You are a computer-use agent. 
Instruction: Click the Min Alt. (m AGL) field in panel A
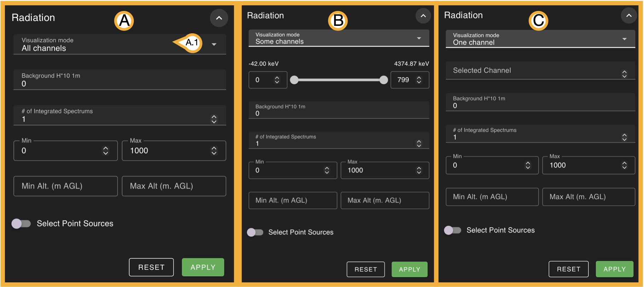[x=65, y=186]
